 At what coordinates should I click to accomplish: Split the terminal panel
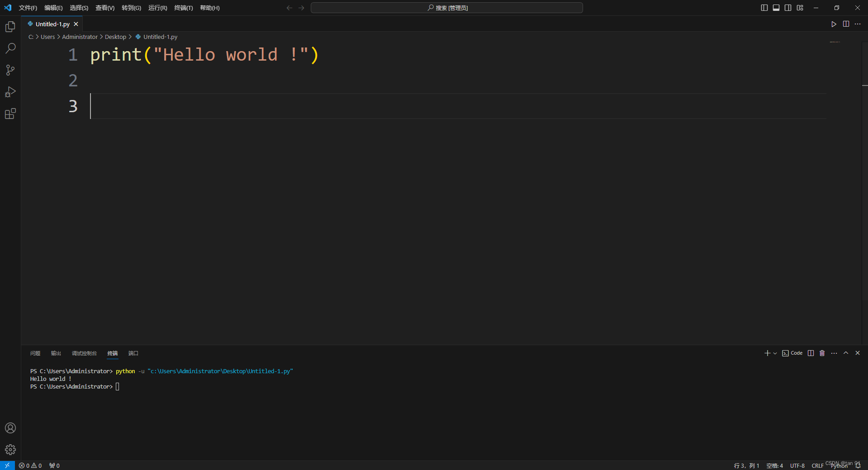811,353
